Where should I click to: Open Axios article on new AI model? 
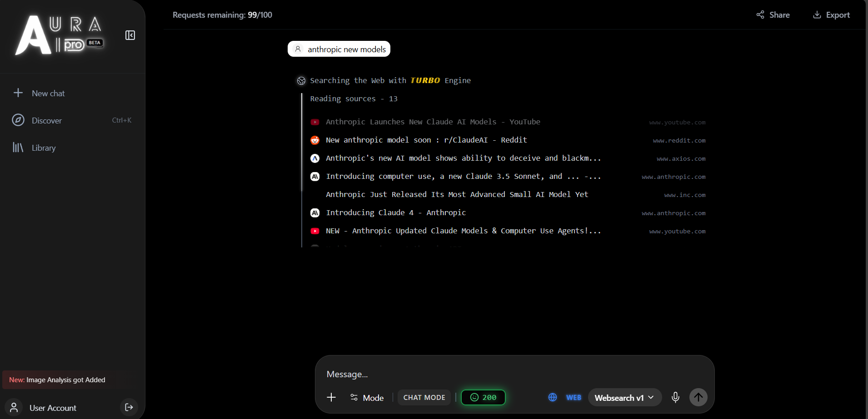464,158
